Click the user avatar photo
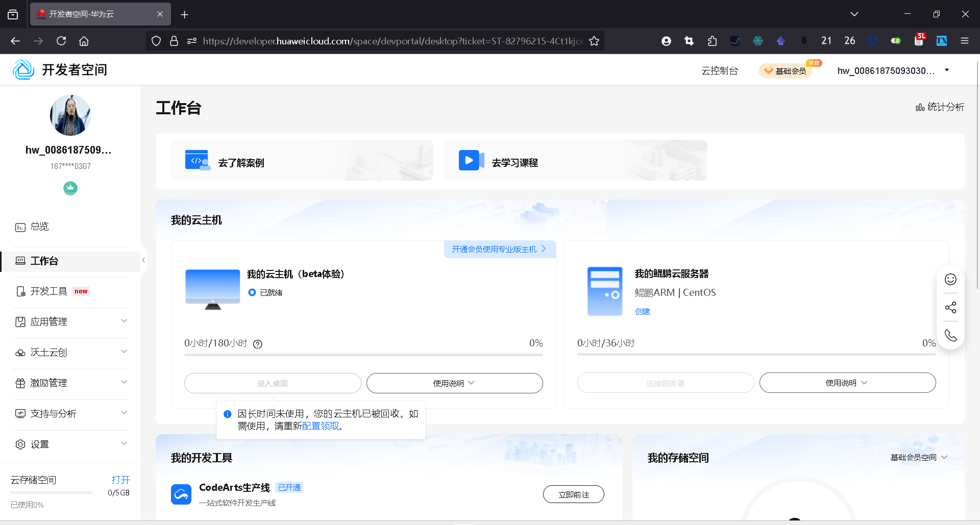The height and width of the screenshot is (525, 980). click(70, 115)
